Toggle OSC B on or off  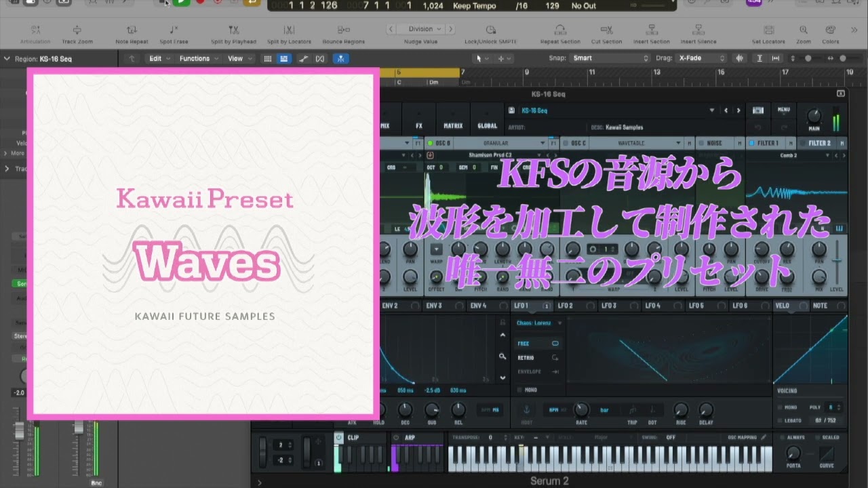[x=431, y=143]
